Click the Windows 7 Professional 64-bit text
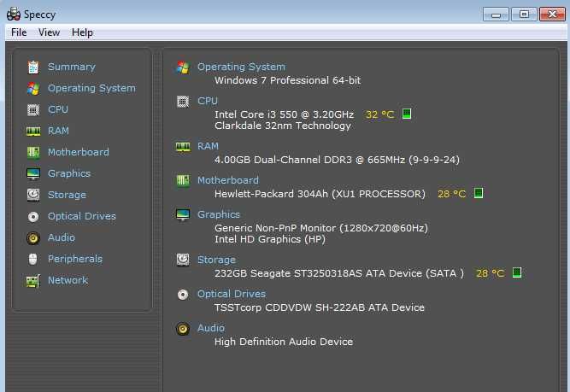The width and height of the screenshot is (570, 392). (287, 80)
